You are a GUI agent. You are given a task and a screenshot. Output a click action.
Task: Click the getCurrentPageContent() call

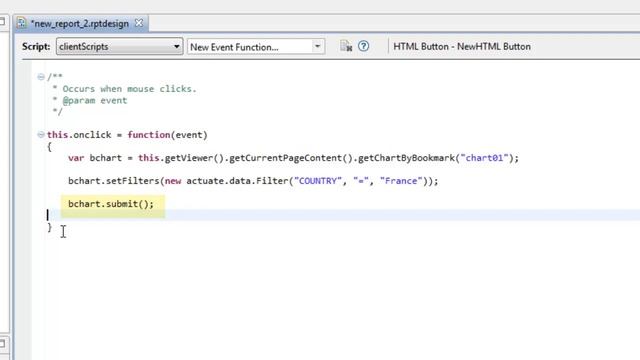click(291, 158)
